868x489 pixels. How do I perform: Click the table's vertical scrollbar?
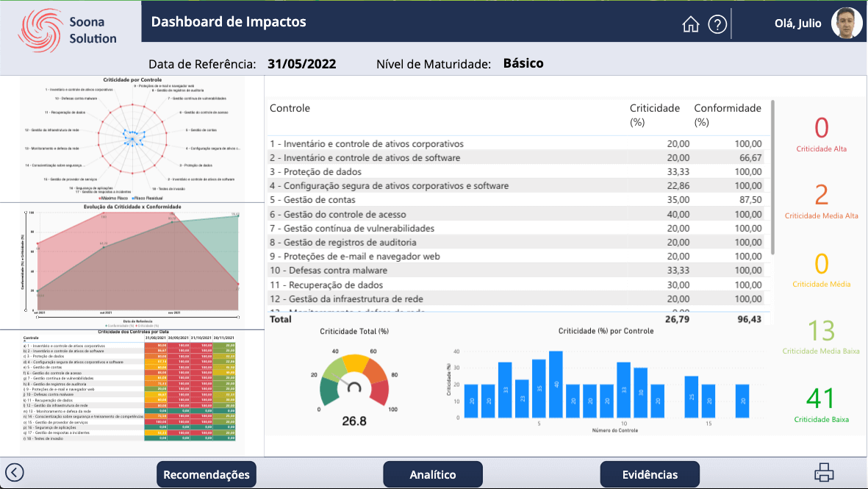pyautogui.click(x=772, y=176)
